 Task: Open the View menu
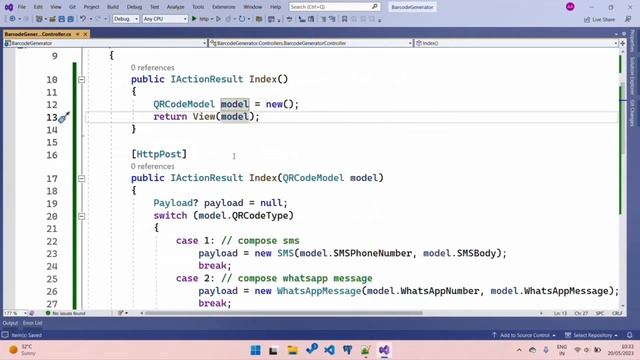pos(56,7)
